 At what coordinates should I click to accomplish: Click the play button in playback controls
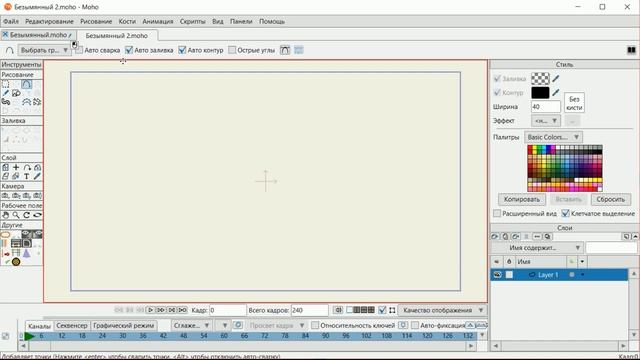[x=150, y=310]
